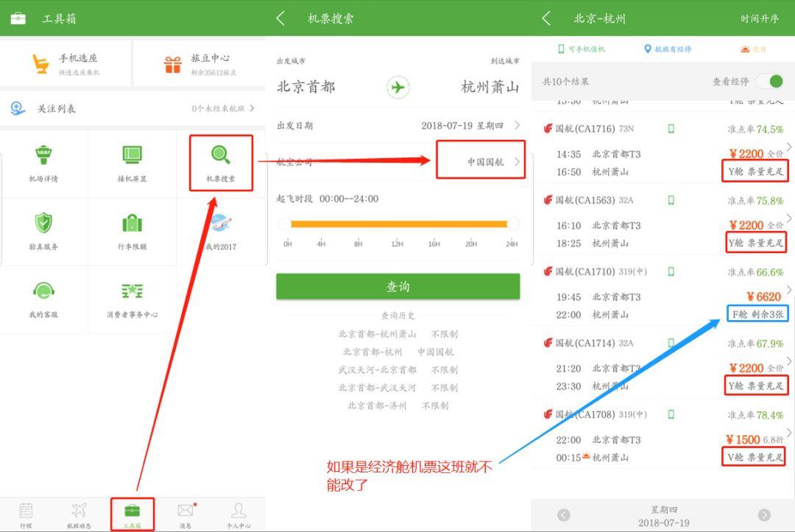Screen dimensions: 795x532
Task: Select history entry 武汉天河-北京首都
Action: point(398,369)
